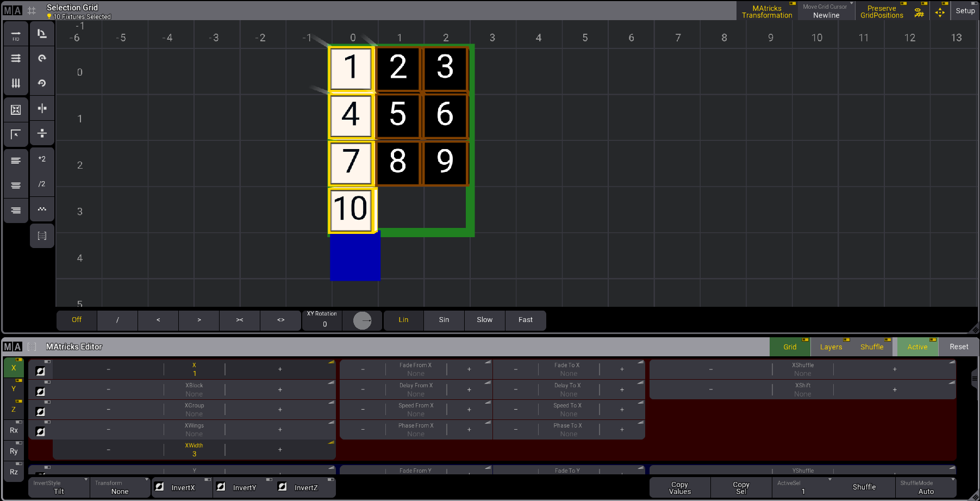Click the XY Rotation dial knob
The image size is (980, 501).
[x=362, y=321]
